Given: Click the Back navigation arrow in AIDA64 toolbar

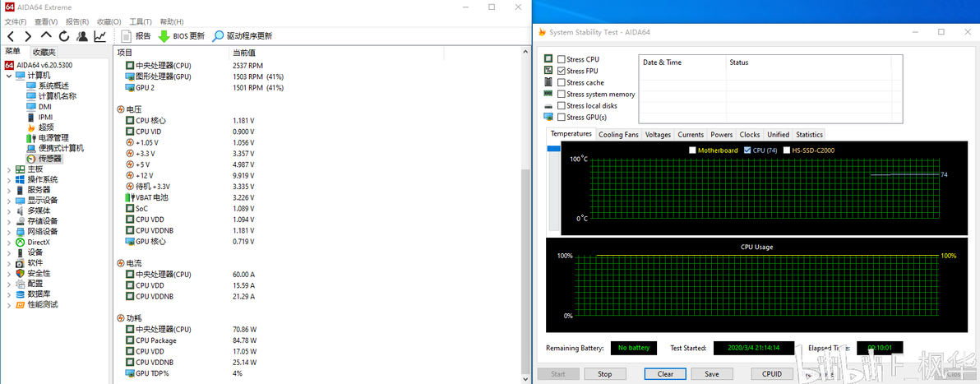Looking at the screenshot, I should coord(11,36).
